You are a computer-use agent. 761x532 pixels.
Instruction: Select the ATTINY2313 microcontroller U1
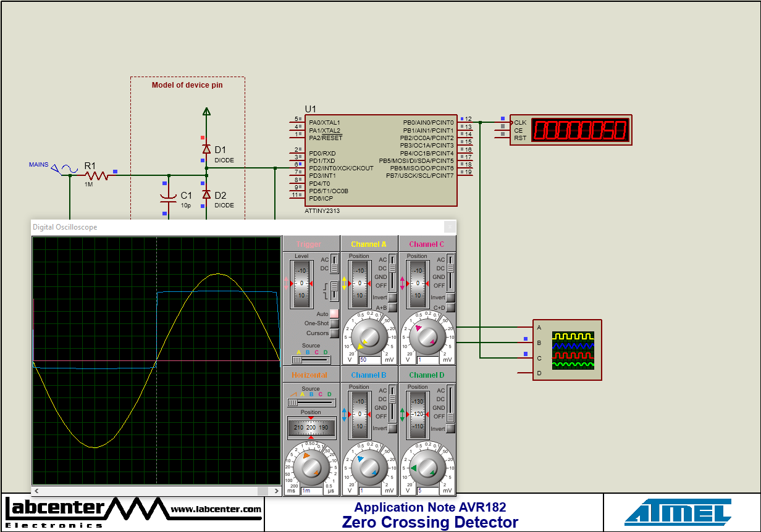[x=382, y=160]
